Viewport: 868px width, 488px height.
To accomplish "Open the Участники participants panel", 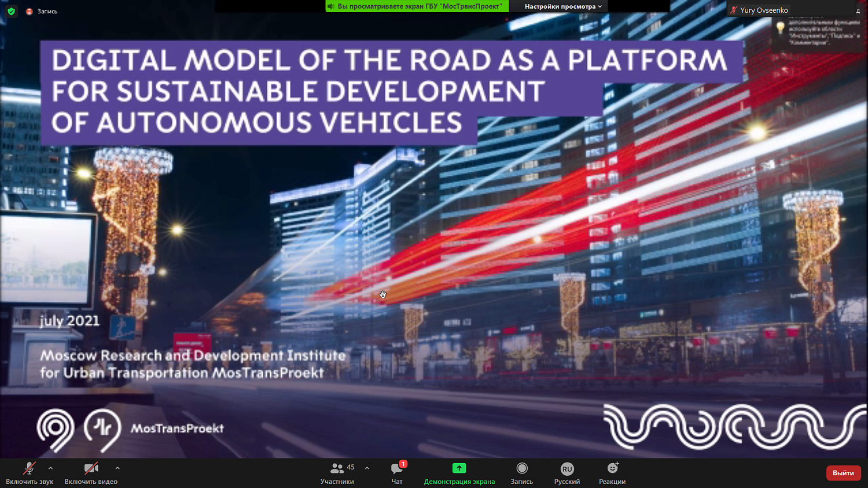I will [x=337, y=472].
